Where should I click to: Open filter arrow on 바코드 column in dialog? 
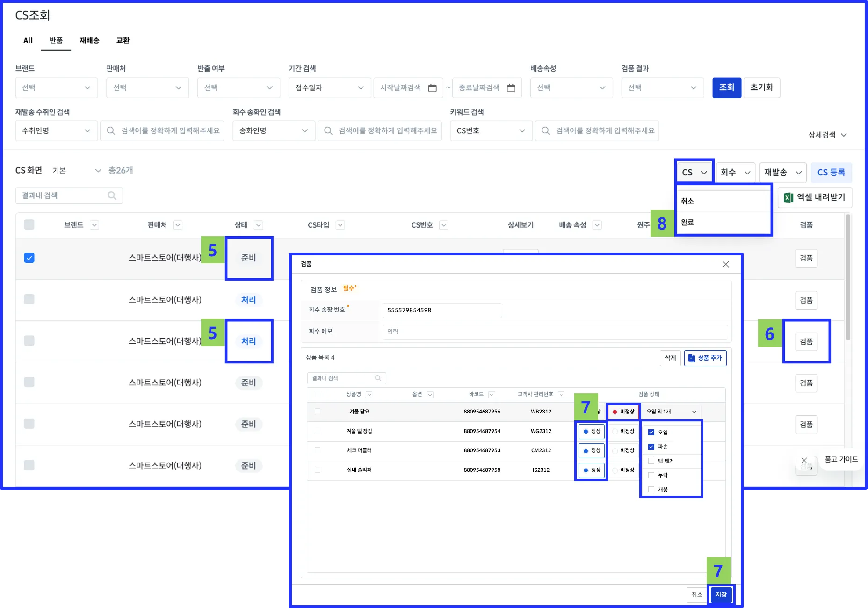(x=492, y=395)
